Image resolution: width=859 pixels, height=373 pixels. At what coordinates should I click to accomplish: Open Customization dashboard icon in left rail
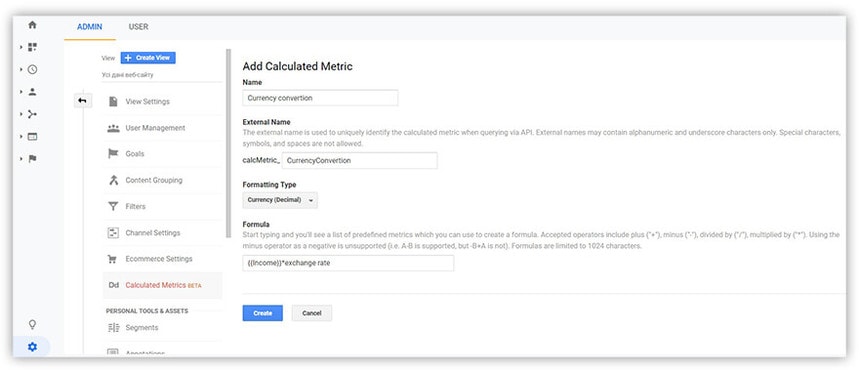point(32,47)
